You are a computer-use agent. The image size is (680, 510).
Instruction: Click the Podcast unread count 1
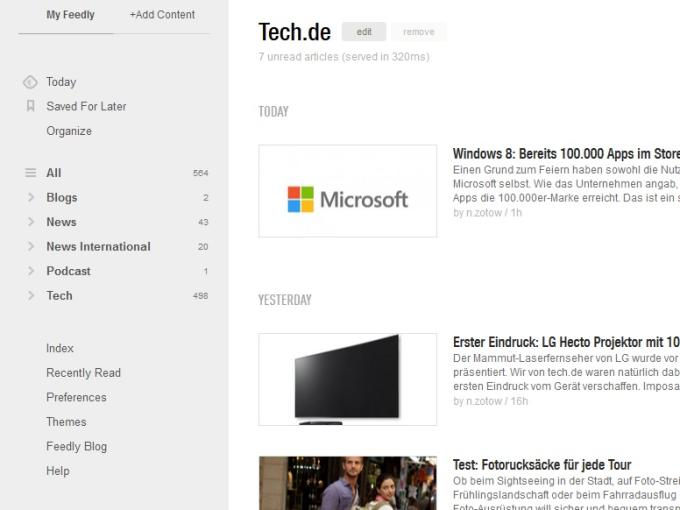click(206, 271)
